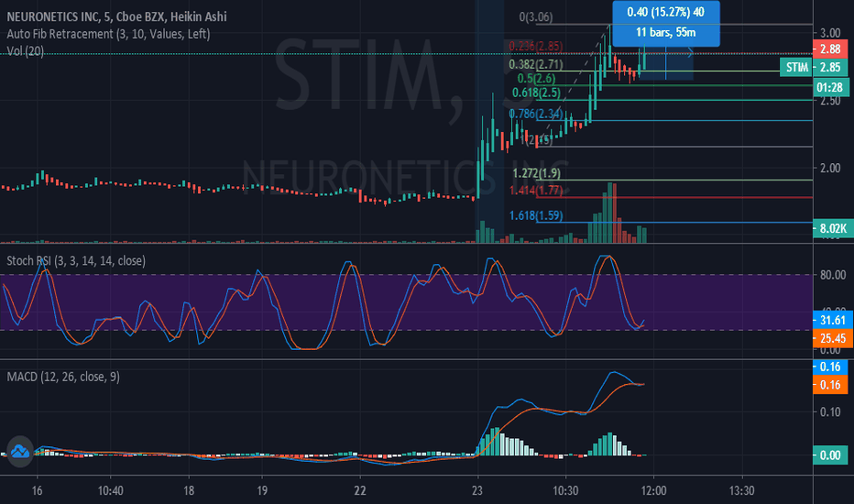Image resolution: width=854 pixels, height=504 pixels.
Task: Click the 0.5(2.6) Fib level label
Action: point(536,79)
